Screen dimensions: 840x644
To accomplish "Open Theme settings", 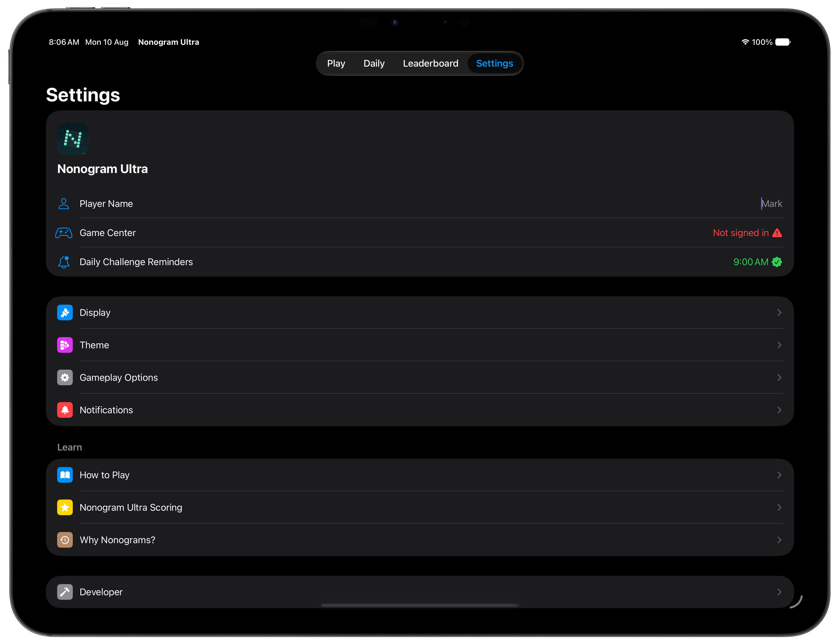I will pos(420,345).
